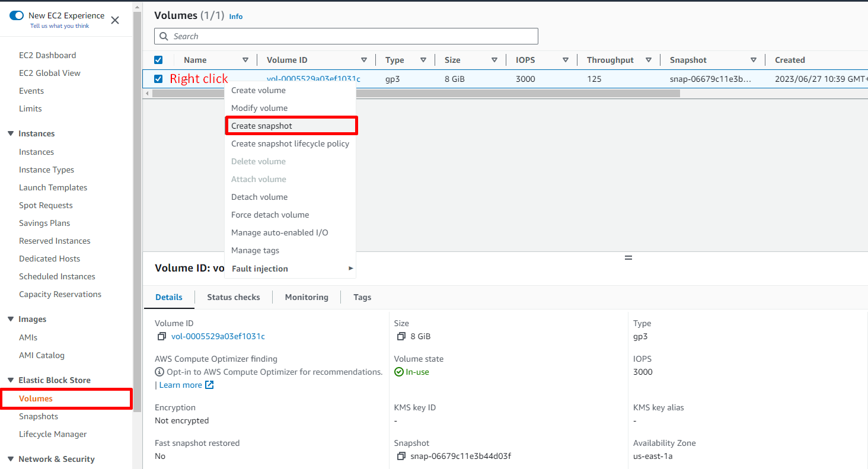The height and width of the screenshot is (469, 868).
Task: Uncheck the volume row checkbox
Action: (158, 79)
